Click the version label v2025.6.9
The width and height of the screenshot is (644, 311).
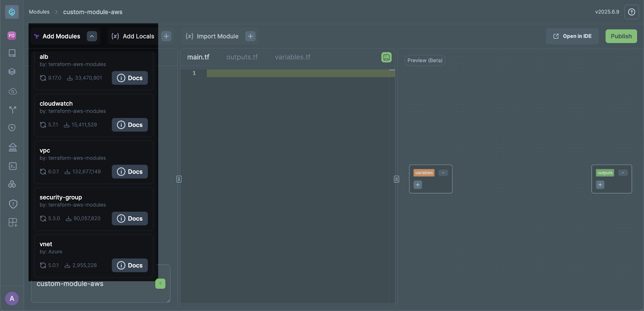[x=607, y=12]
